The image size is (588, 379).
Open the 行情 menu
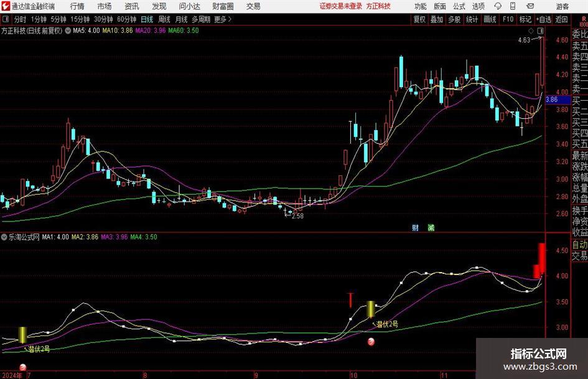tap(77, 6)
